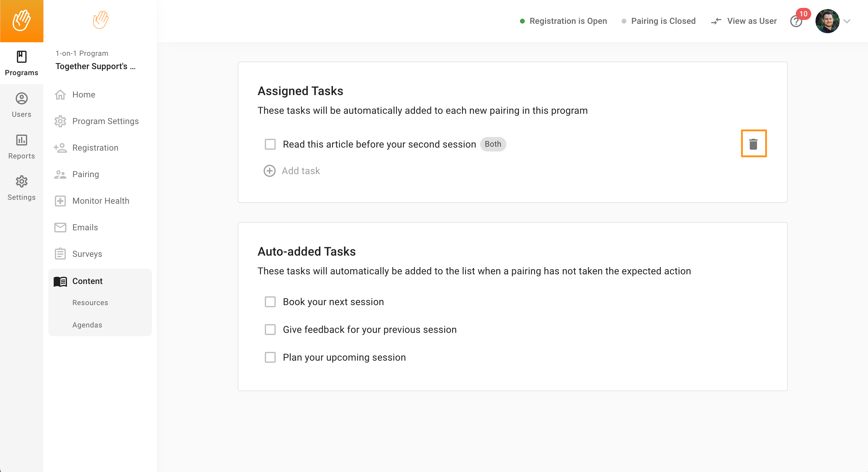This screenshot has height=472, width=868.
Task: Click the 'Read this article before your second session' text
Action: coord(379,144)
